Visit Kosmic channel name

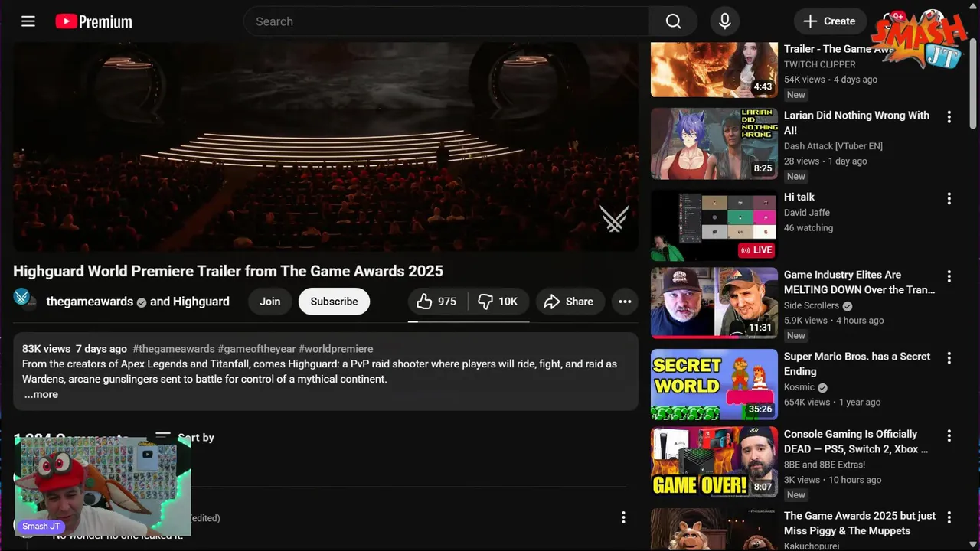pos(799,386)
